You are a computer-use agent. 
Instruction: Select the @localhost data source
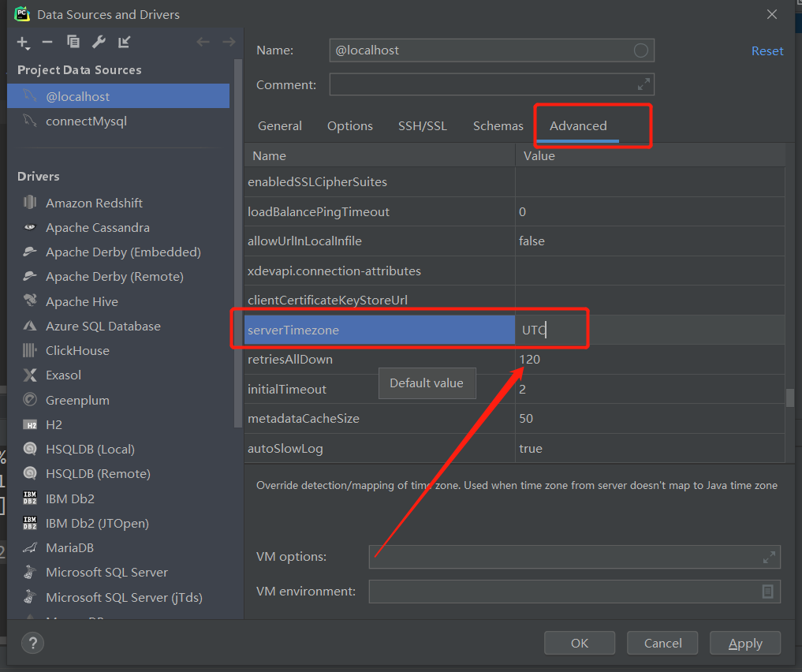[x=118, y=96]
